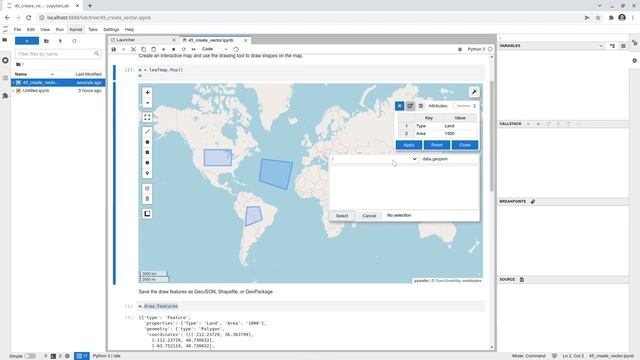Screen dimensions: 640x360
Task: Open the map layers control button
Action: click(147, 213)
